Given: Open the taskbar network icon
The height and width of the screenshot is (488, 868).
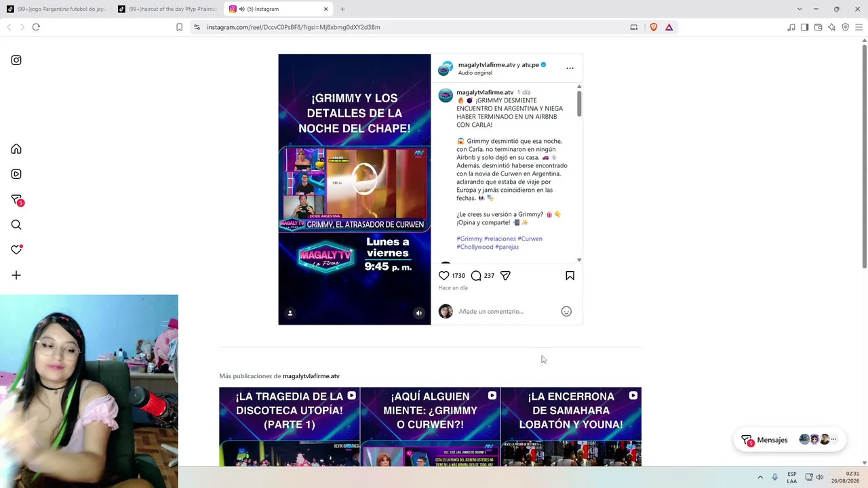Looking at the screenshot, I should 809,477.
